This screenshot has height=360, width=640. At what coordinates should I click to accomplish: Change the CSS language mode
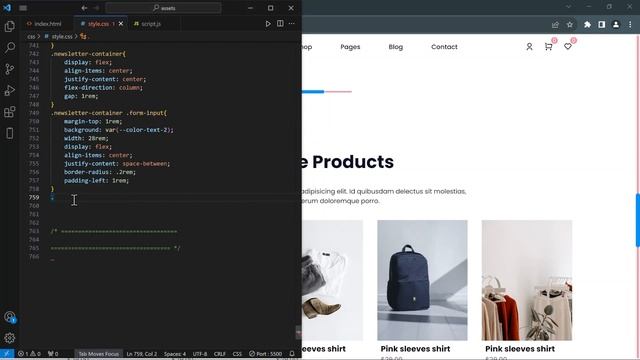[237, 353]
